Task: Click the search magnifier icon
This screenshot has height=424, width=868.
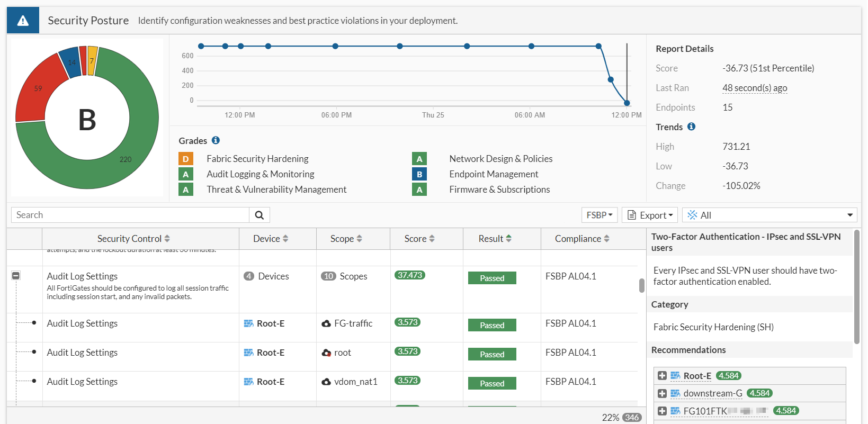Action: (x=259, y=215)
